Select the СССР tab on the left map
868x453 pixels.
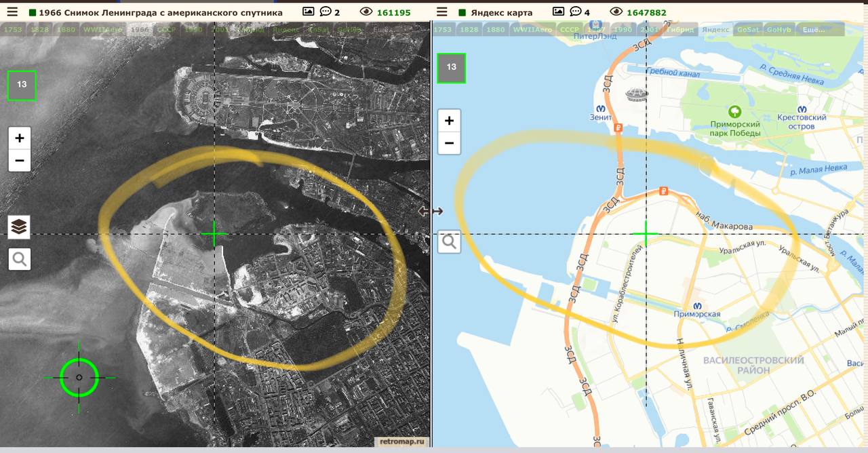coord(166,30)
